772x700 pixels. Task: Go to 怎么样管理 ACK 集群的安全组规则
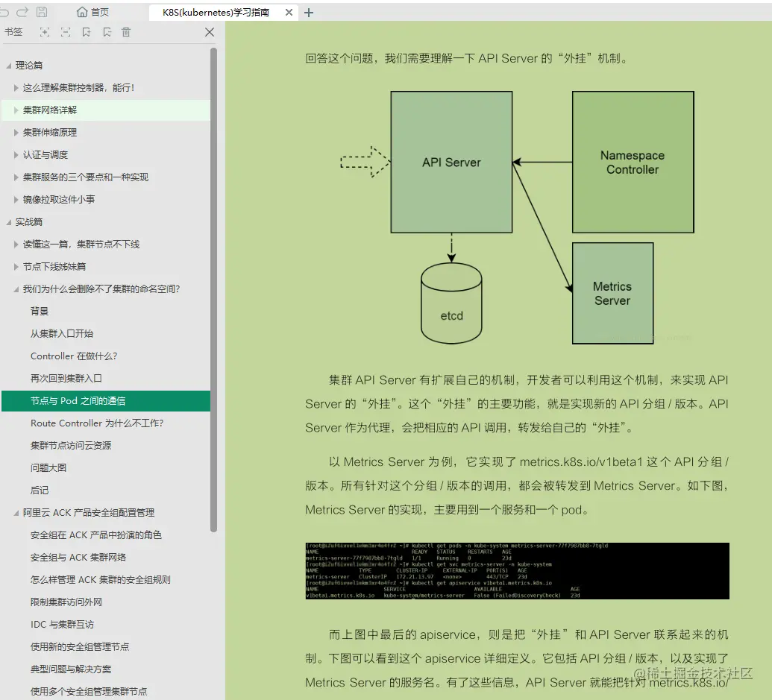pyautogui.click(x=101, y=580)
